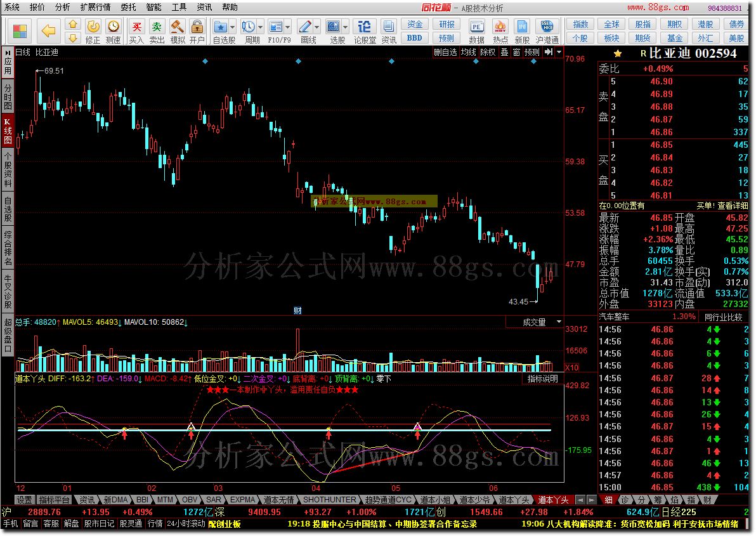Switch to K线图 in left sidebar
This screenshot has width=756, height=536.
(x=8, y=131)
